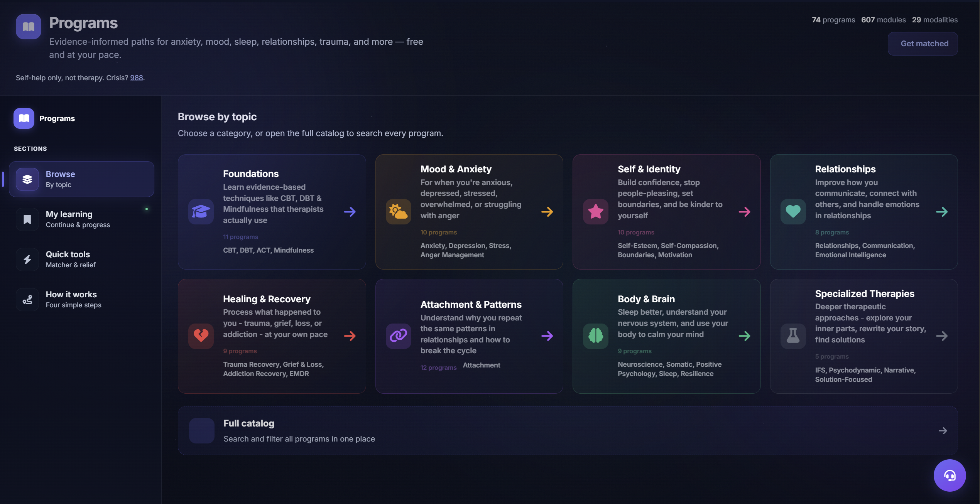Click the purple Attachment & Patterns arrow
Viewport: 980px width, 504px height.
547,336
